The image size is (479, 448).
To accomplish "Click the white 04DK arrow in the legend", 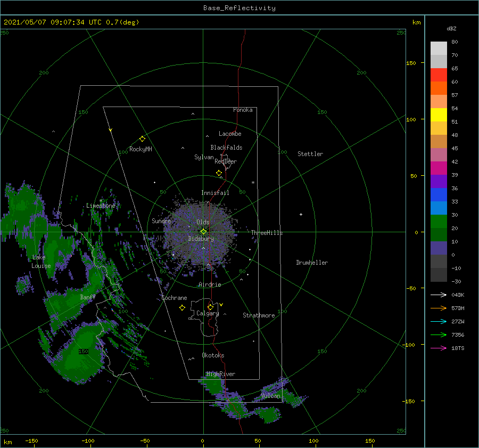I will 439,295.
